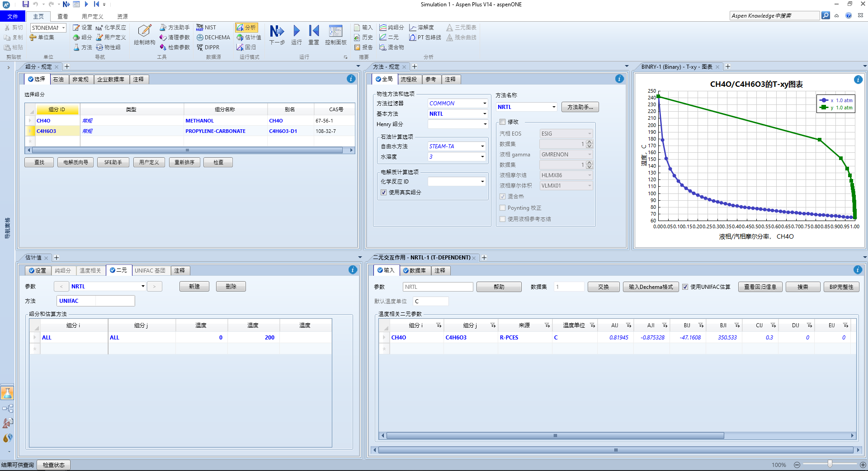This screenshot has width=868, height=471.
Task: Click the zoom slider handle
Action: (830, 464)
